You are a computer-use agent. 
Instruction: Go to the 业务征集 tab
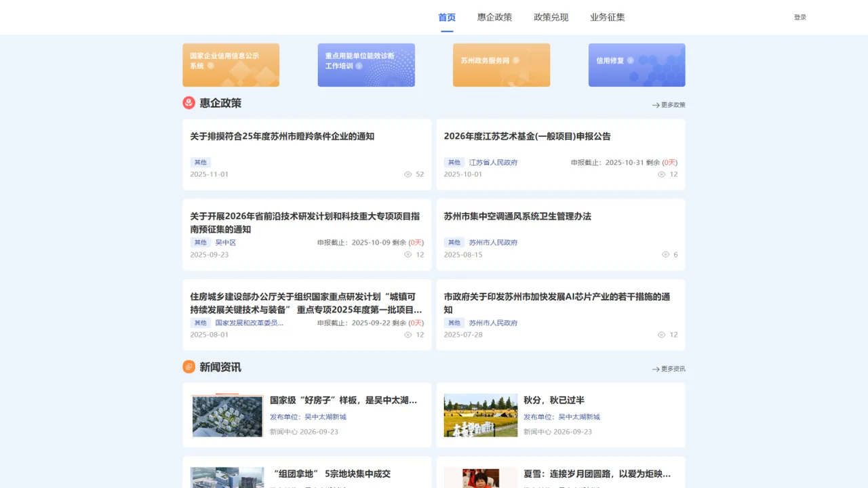coord(607,18)
